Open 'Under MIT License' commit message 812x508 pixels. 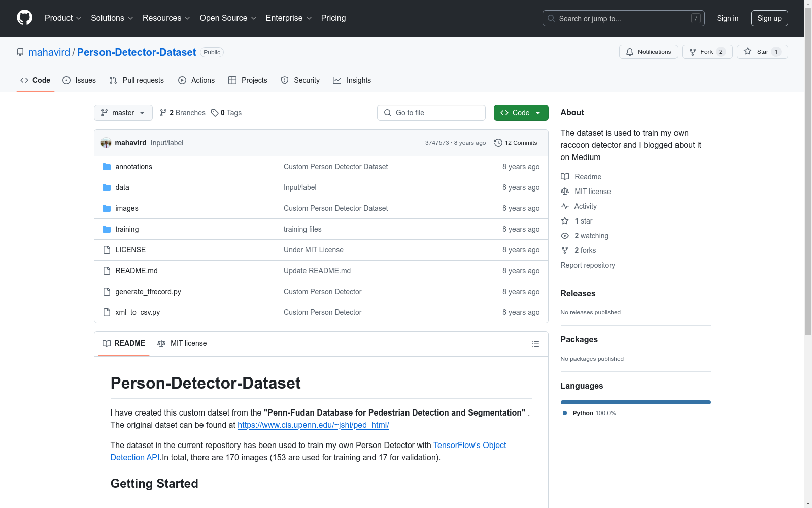[314, 250]
